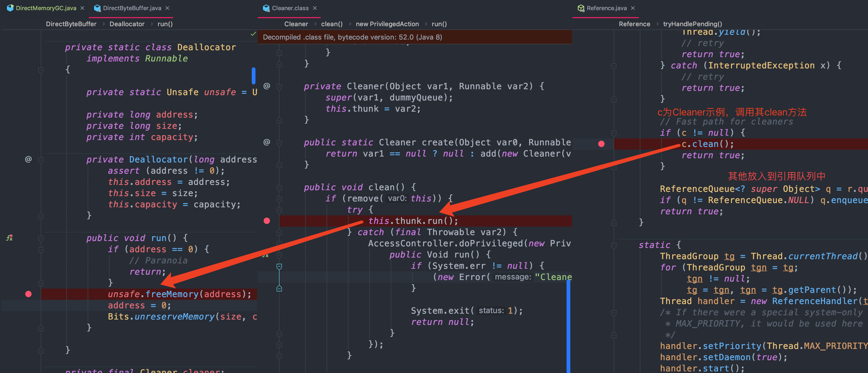Screen dimensions: 868x373
Task: Collapse the public void run() method fold
Action: 41,238
